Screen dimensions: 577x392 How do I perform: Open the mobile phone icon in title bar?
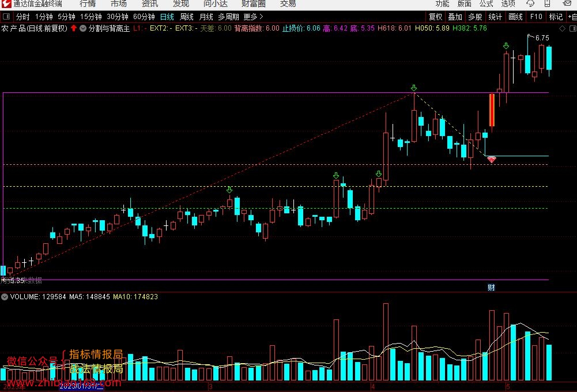548,3
